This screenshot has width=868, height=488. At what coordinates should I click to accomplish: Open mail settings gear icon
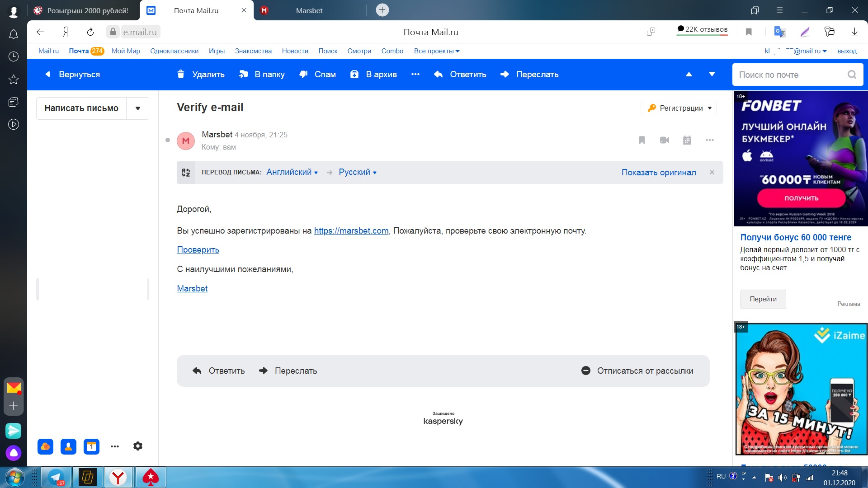138,446
